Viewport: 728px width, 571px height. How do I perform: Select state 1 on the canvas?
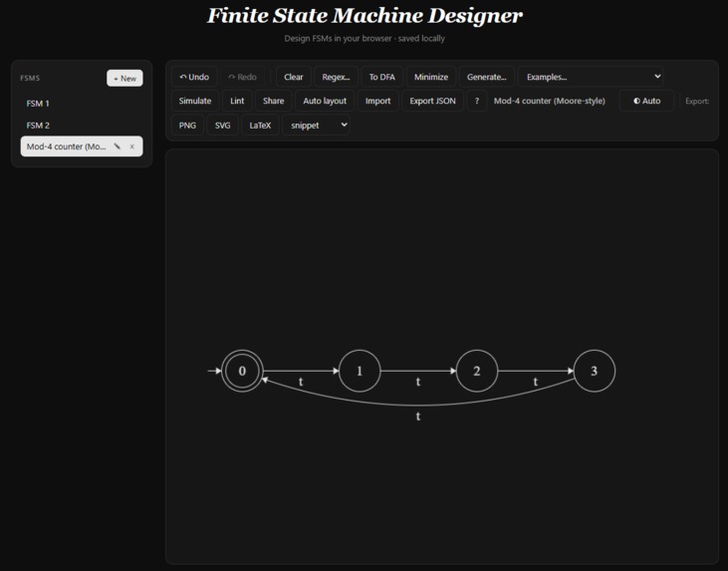tap(360, 371)
